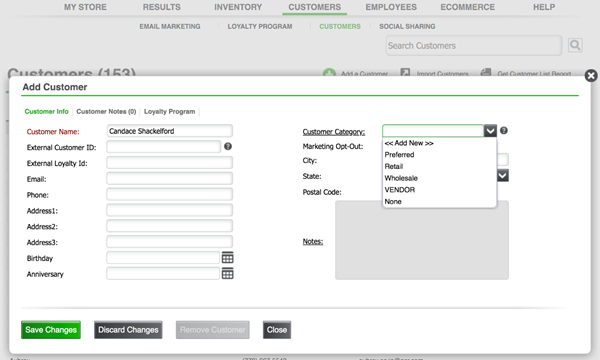
Task: Click Import Customers link
Action: coord(442,73)
